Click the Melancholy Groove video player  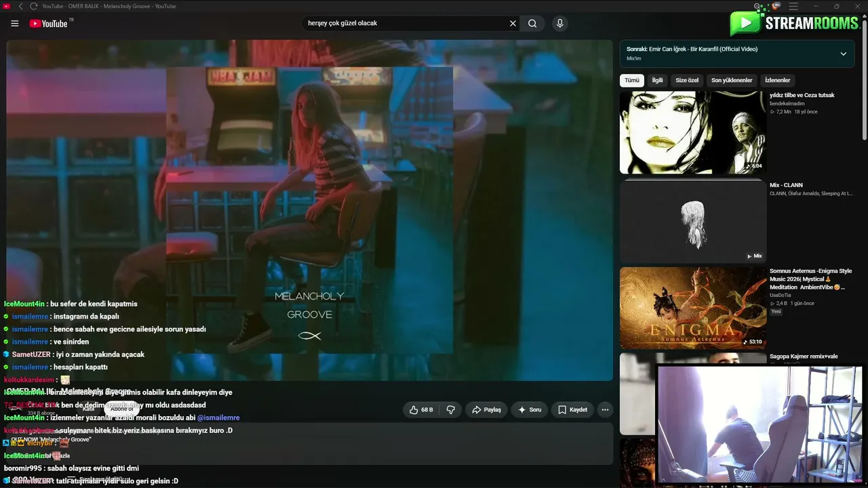[x=309, y=210]
